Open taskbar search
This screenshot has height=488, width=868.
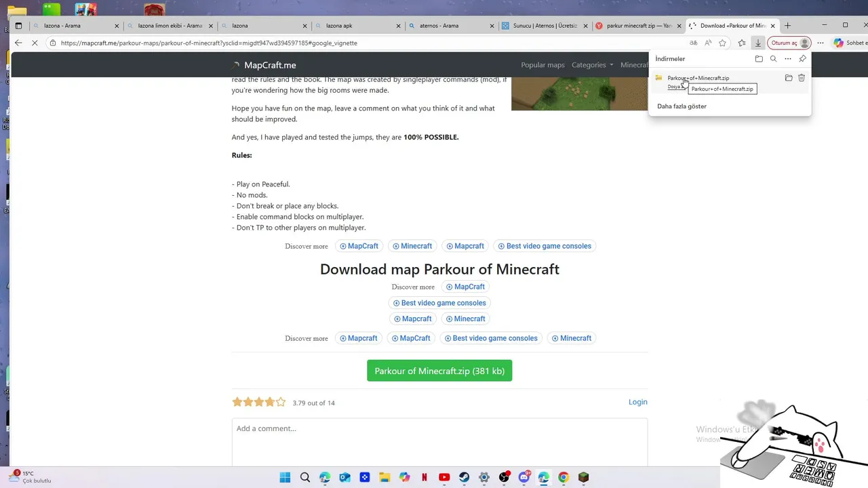coord(305,477)
